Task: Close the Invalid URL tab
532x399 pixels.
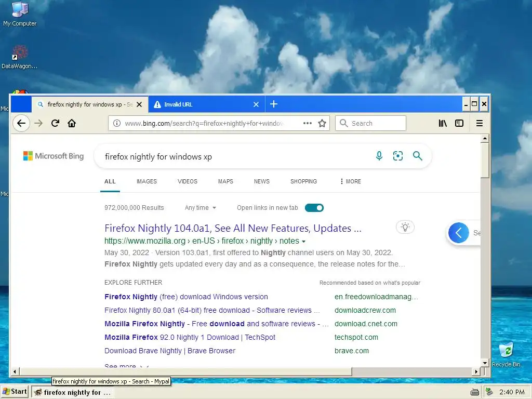Action: pyautogui.click(x=256, y=104)
